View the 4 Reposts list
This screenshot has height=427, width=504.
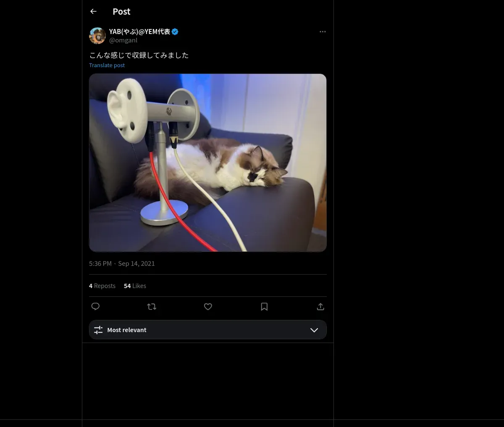[x=102, y=286]
